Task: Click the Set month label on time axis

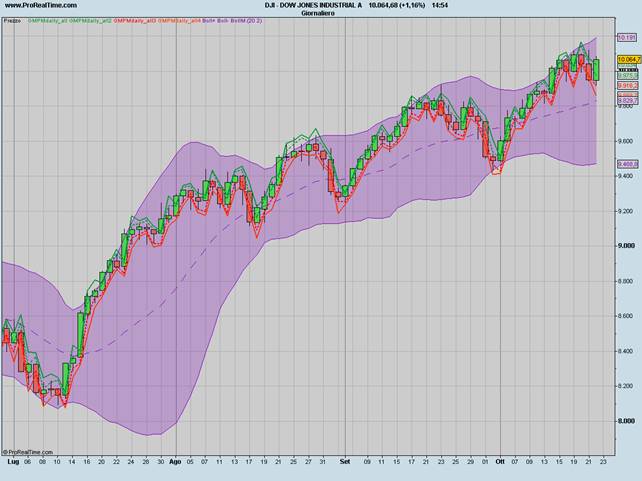Action: coord(345,461)
